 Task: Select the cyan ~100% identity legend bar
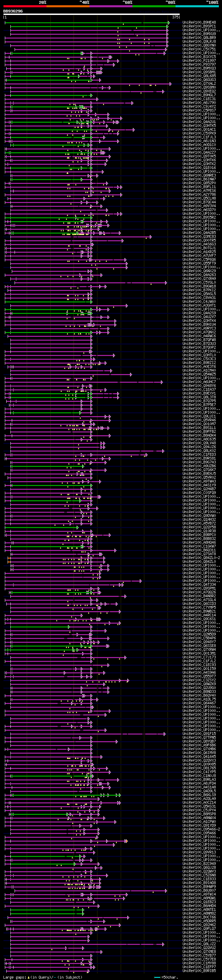197,7
